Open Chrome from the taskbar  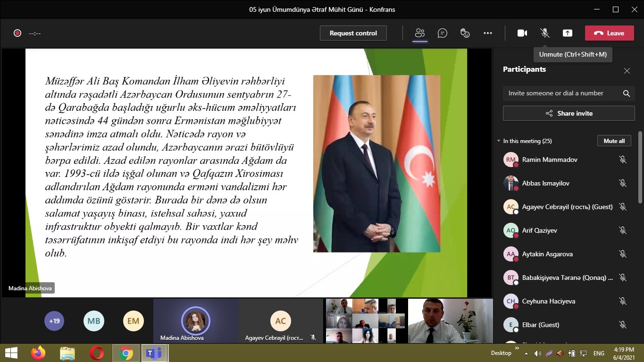pyautogui.click(x=126, y=353)
